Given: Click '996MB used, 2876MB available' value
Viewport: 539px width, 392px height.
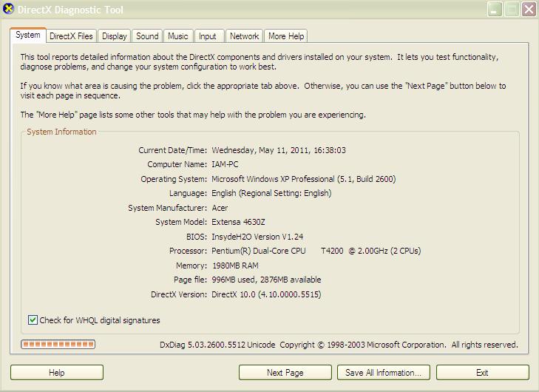Looking at the screenshot, I should [266, 280].
